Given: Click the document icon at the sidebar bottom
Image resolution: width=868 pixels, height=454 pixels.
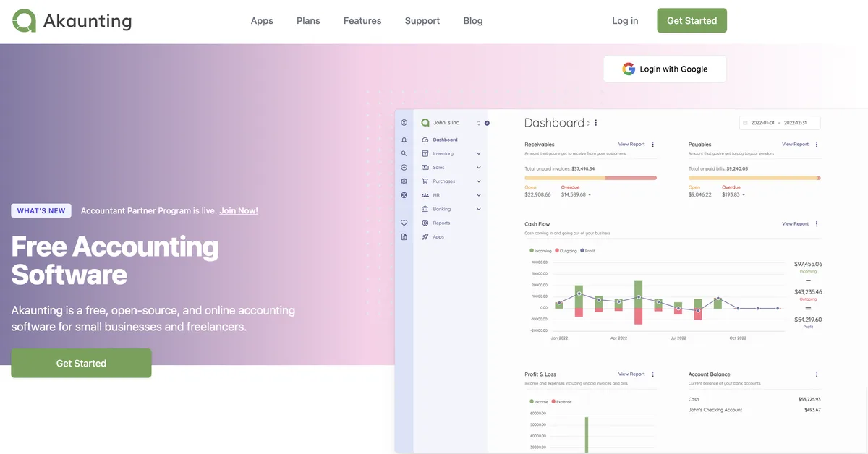Looking at the screenshot, I should coord(404,236).
